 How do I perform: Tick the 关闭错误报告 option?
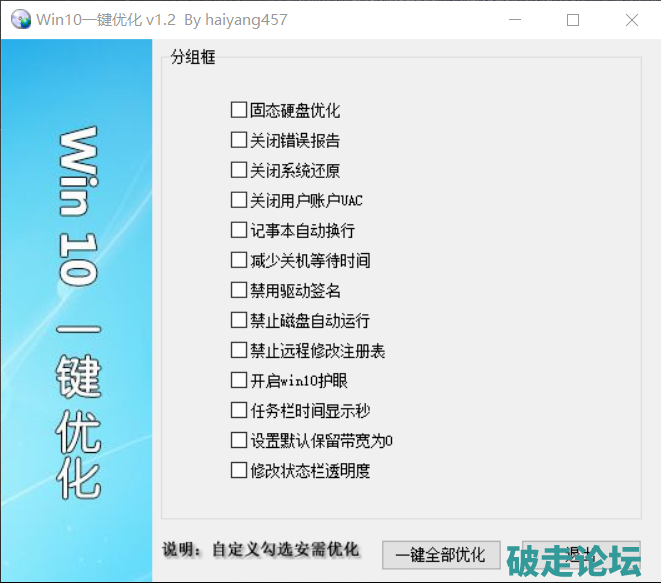[239, 140]
